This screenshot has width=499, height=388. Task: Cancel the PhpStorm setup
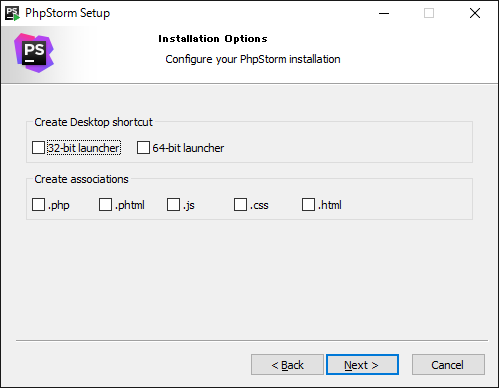click(448, 365)
